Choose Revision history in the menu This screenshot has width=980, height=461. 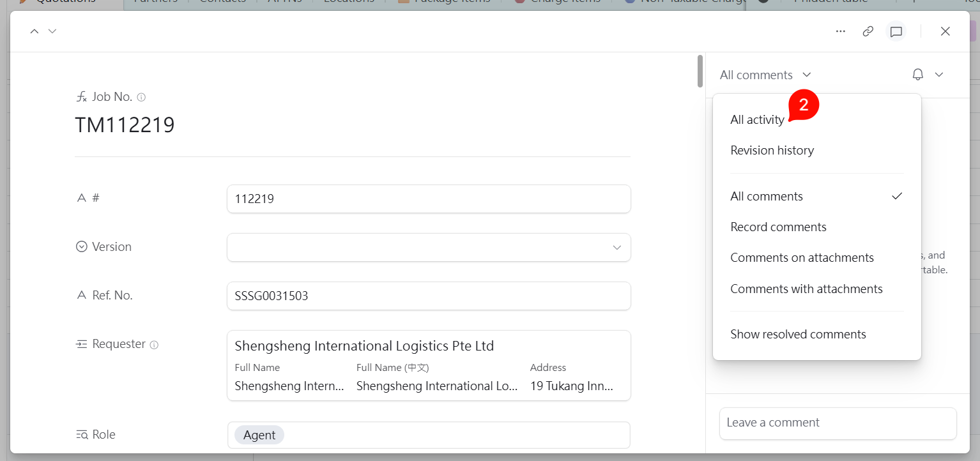click(x=772, y=151)
